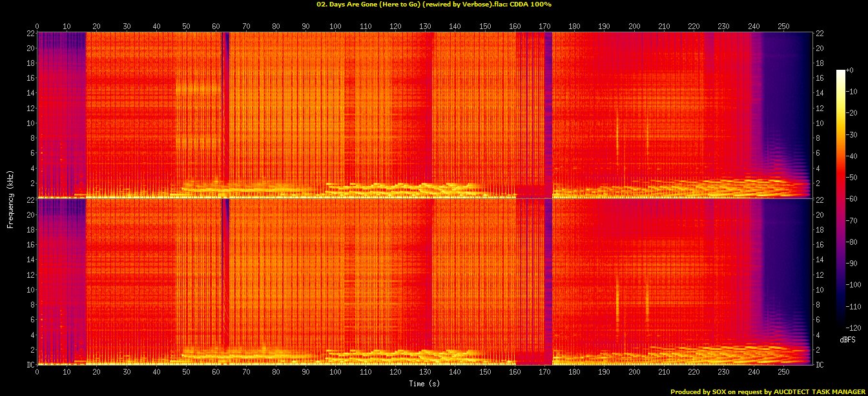Click the 100 tick on the bottom time axis
Viewport: 868px width, 396px height.
[335, 373]
